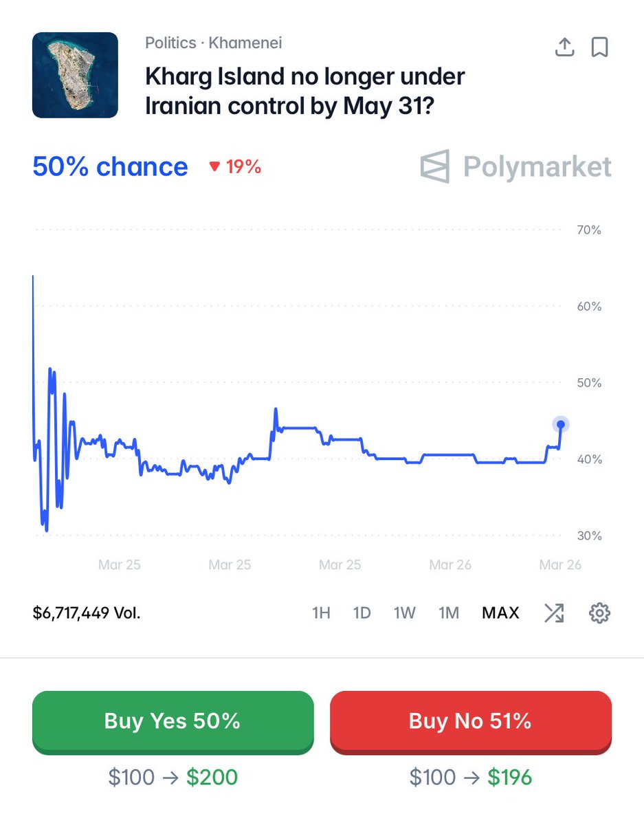Image resolution: width=644 pixels, height=825 pixels.
Task: Open chart settings gear icon
Action: click(600, 613)
